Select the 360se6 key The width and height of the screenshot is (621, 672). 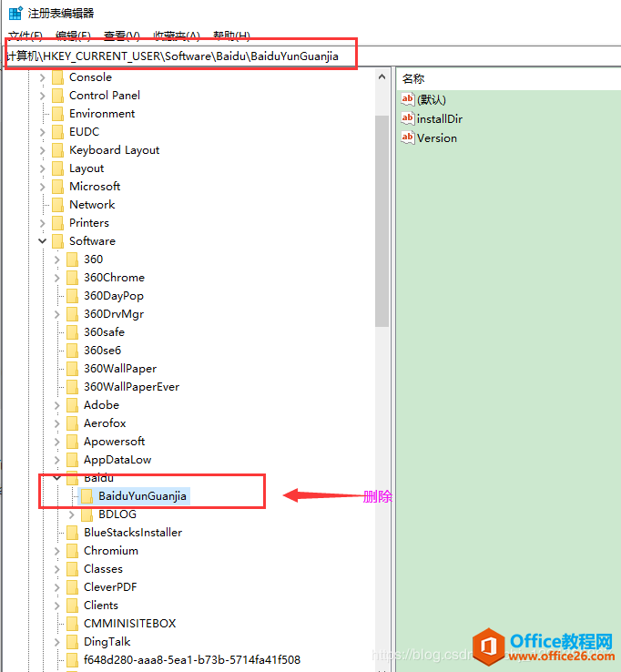pos(102,351)
